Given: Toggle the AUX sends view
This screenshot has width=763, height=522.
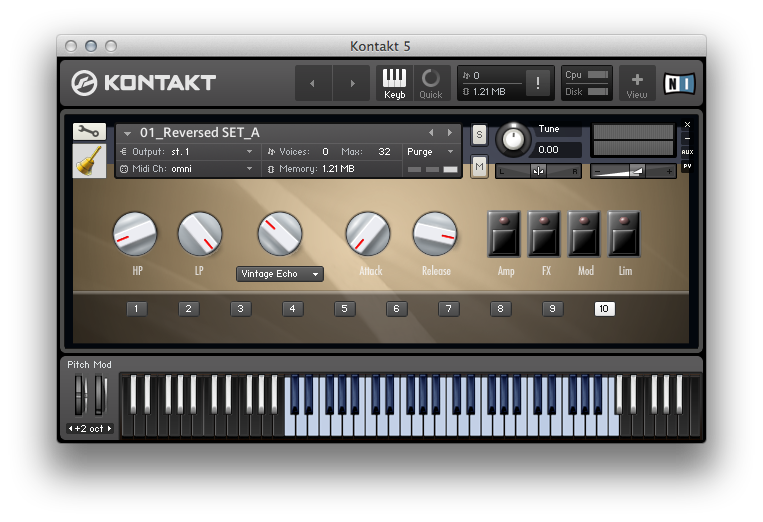Looking at the screenshot, I should pyautogui.click(x=687, y=152).
